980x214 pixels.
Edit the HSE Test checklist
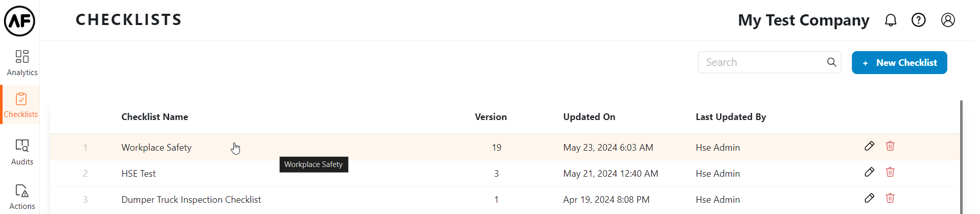click(x=869, y=172)
